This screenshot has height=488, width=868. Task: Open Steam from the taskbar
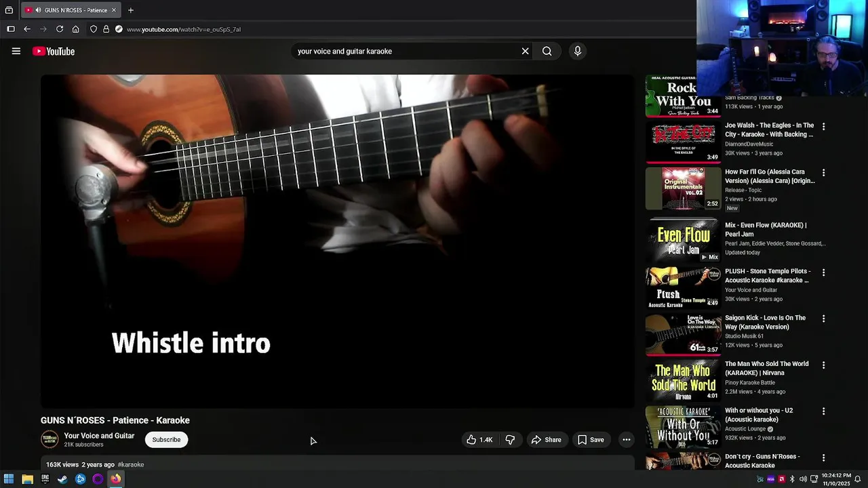coord(62,479)
